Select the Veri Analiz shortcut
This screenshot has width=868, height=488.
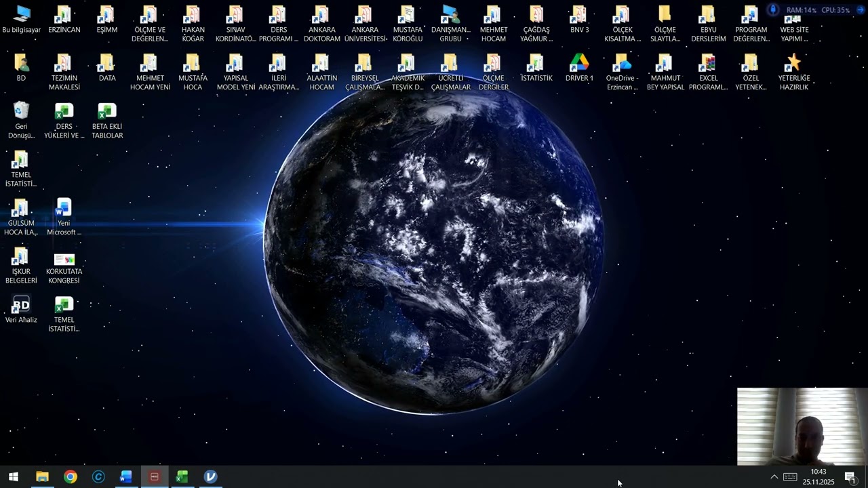point(21,310)
